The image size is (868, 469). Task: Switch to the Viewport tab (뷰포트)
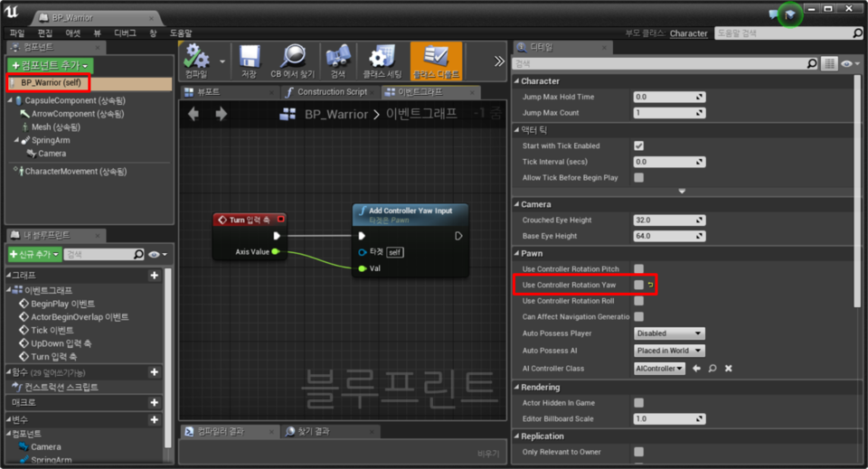230,92
